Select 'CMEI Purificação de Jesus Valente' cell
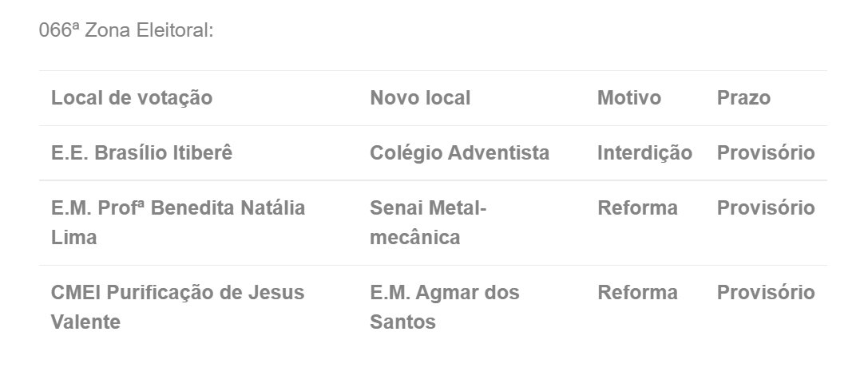 [x=178, y=307]
